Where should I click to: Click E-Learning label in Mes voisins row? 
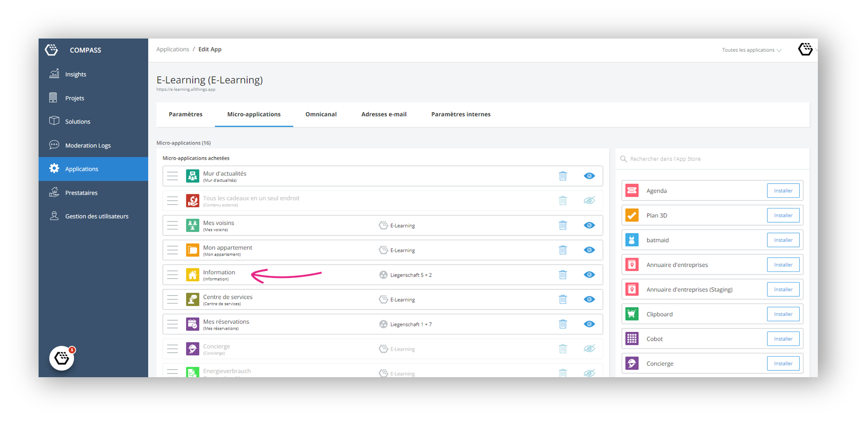click(x=402, y=226)
